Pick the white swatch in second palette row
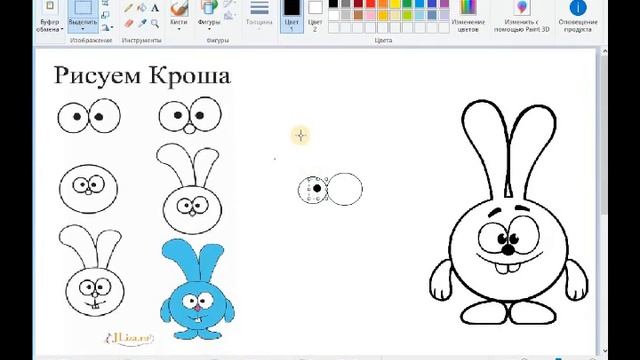Screen dimensions: 640x360 click(x=333, y=16)
